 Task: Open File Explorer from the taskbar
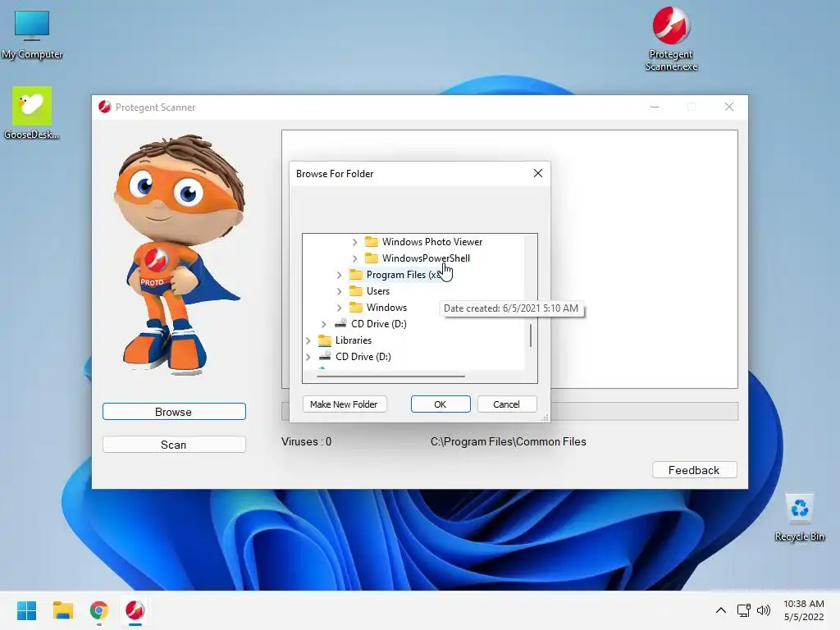[x=62, y=610]
